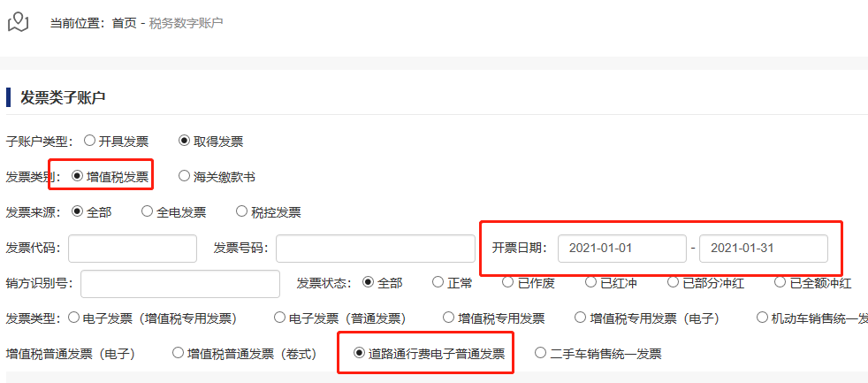Image resolution: width=868 pixels, height=383 pixels.
Task: Choose the 增值税发票 invoice category
Action: coord(78,176)
